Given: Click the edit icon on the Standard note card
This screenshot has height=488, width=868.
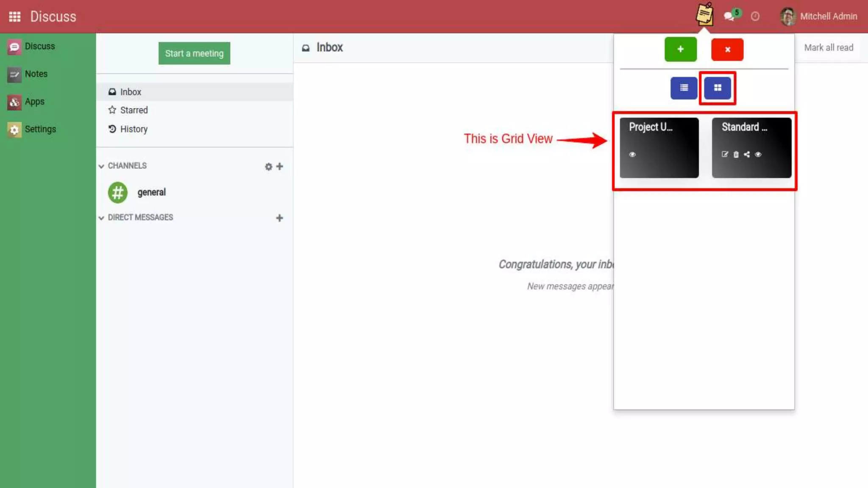Looking at the screenshot, I should click(725, 154).
